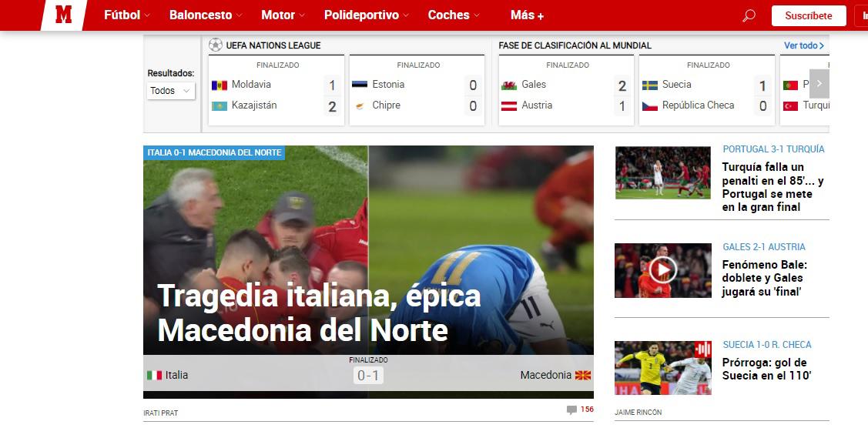Open the comments bubble icon
868x428 pixels.
(x=571, y=410)
